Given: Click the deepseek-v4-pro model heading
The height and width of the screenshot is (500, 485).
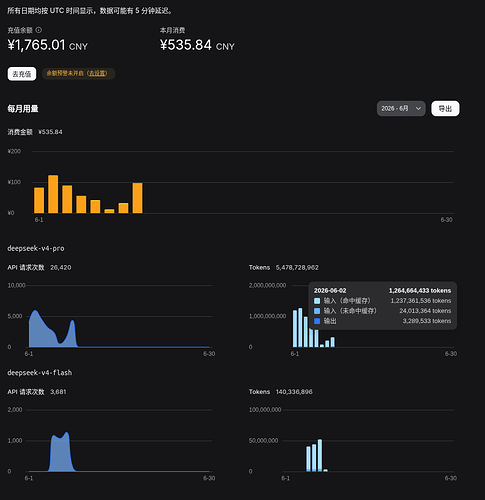Looking at the screenshot, I should [x=36, y=248].
